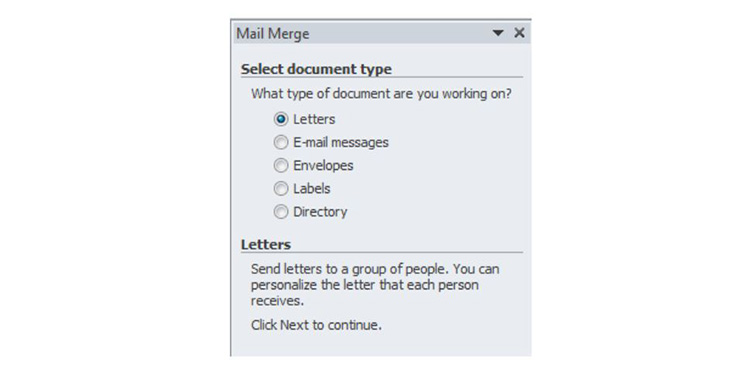Open the Mail Merge pane options arrow
The width and height of the screenshot is (750, 370).
[498, 33]
